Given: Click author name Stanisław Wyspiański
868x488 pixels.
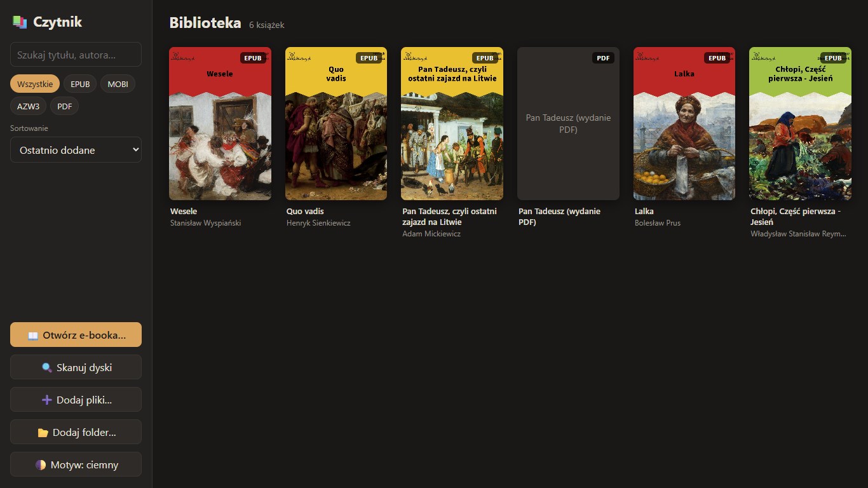Looking at the screenshot, I should click(x=206, y=223).
